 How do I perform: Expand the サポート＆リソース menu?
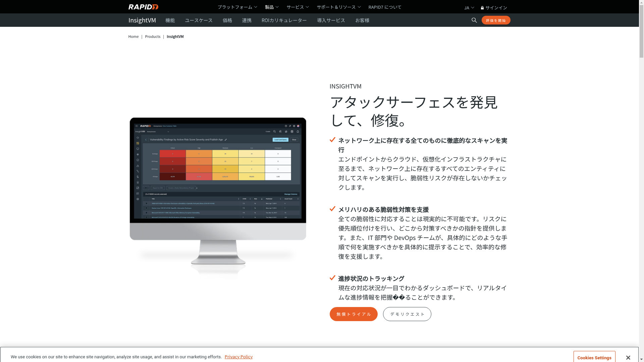(339, 7)
